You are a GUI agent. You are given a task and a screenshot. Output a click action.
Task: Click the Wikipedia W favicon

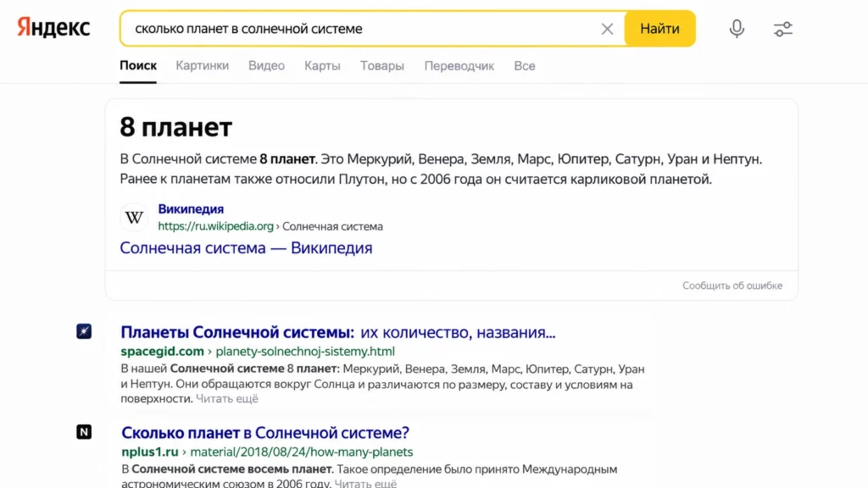[134, 218]
